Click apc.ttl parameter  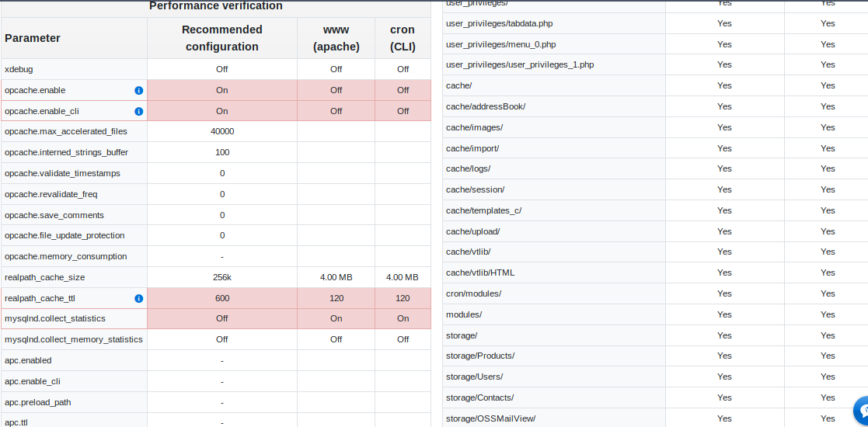pyautogui.click(x=16, y=422)
